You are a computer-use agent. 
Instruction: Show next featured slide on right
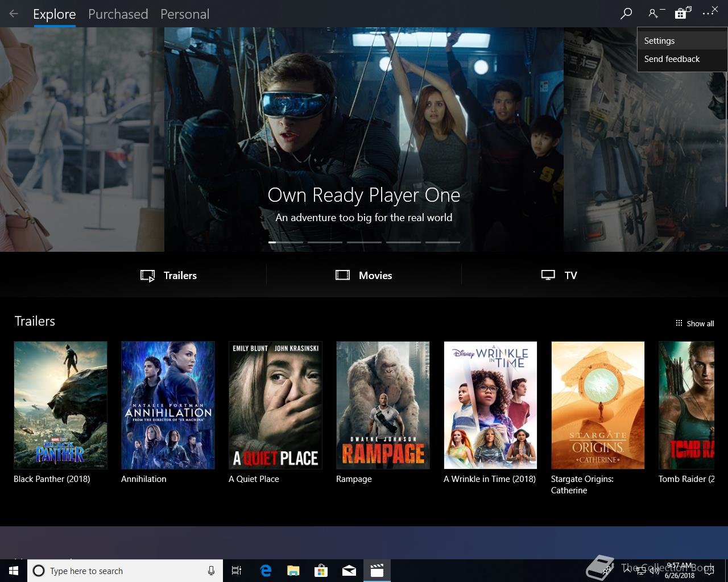point(646,139)
